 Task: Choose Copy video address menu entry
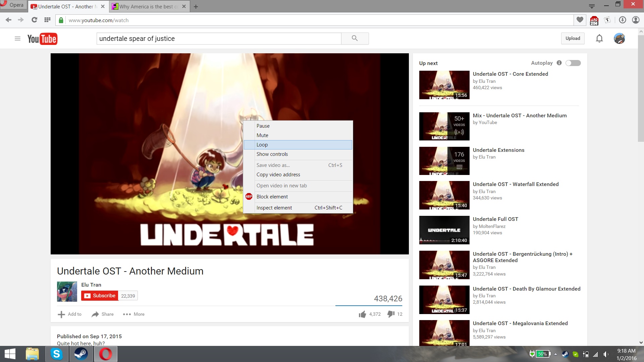tap(278, 175)
